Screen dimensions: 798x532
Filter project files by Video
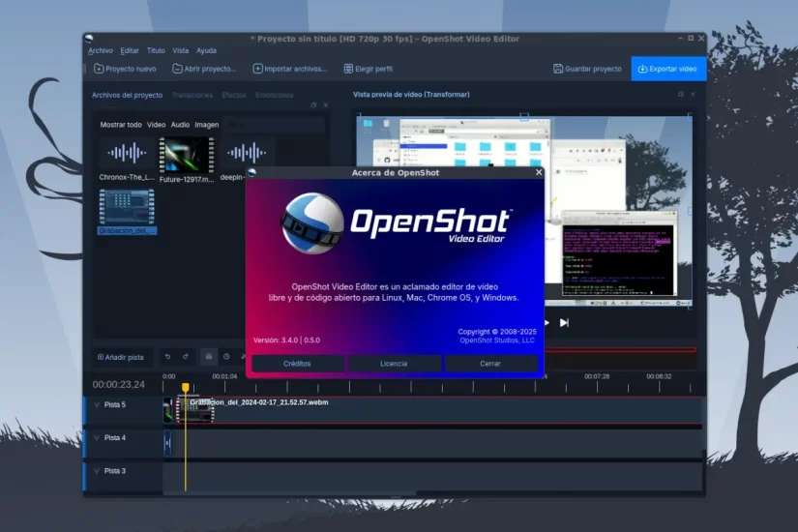click(157, 125)
